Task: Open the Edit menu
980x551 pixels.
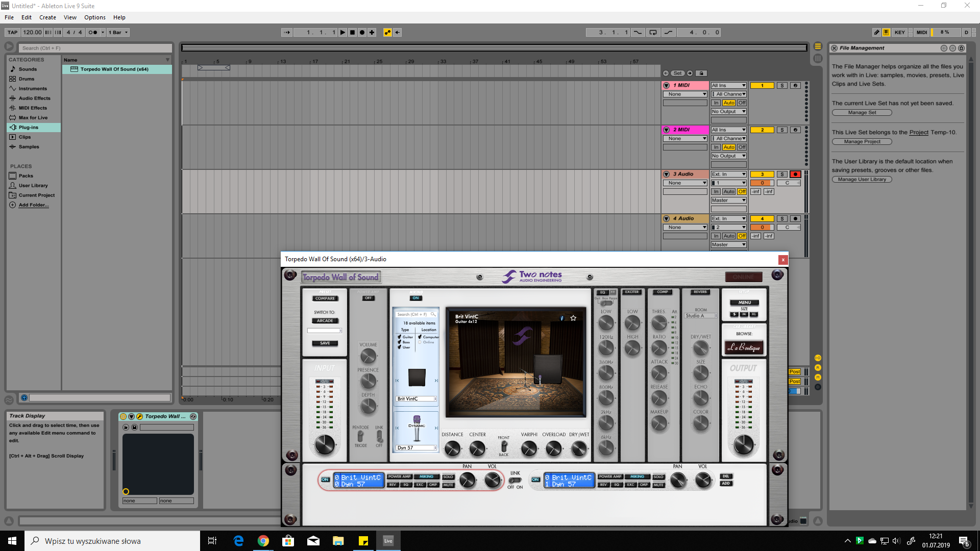Action: click(27, 17)
